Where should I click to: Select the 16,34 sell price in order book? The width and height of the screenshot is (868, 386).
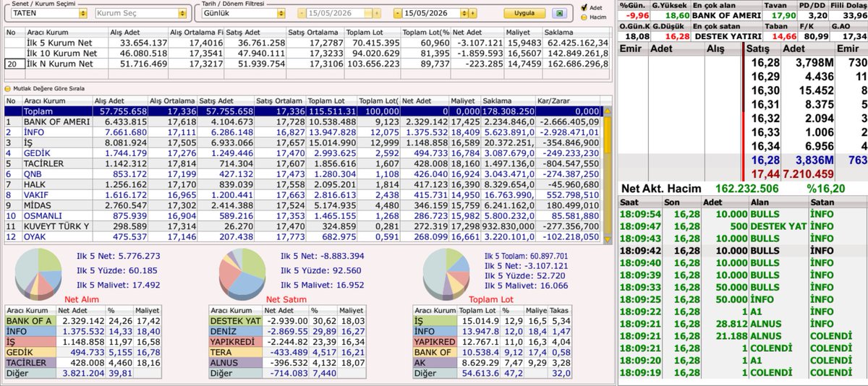(x=765, y=146)
